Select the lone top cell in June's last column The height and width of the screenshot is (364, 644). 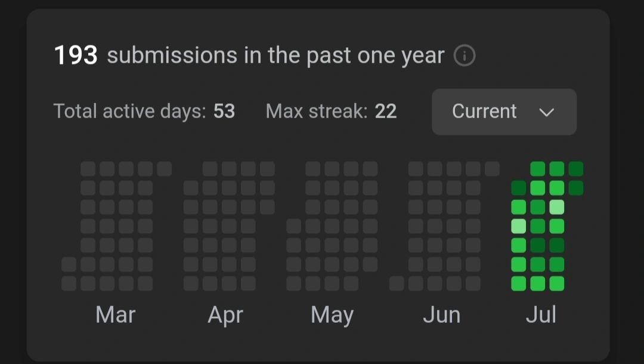pos(492,169)
